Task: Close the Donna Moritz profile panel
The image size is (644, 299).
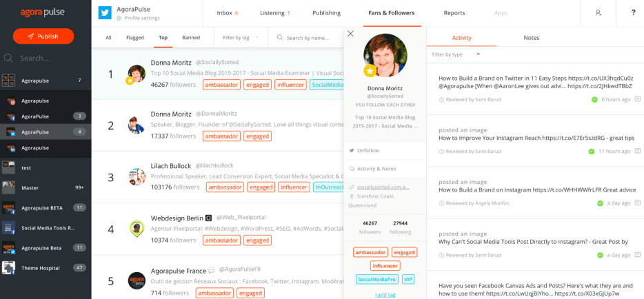Action: pos(350,33)
